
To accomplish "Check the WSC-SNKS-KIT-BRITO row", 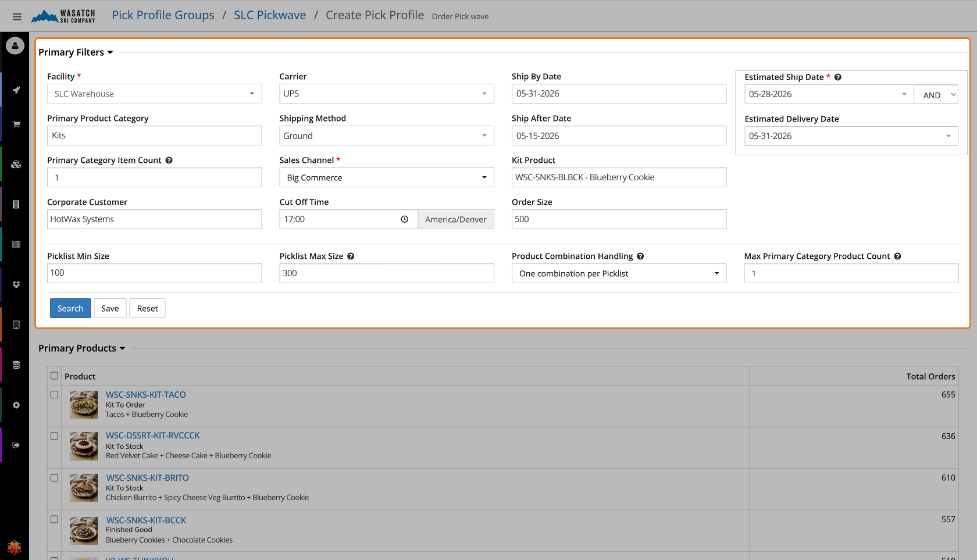I will (55, 477).
